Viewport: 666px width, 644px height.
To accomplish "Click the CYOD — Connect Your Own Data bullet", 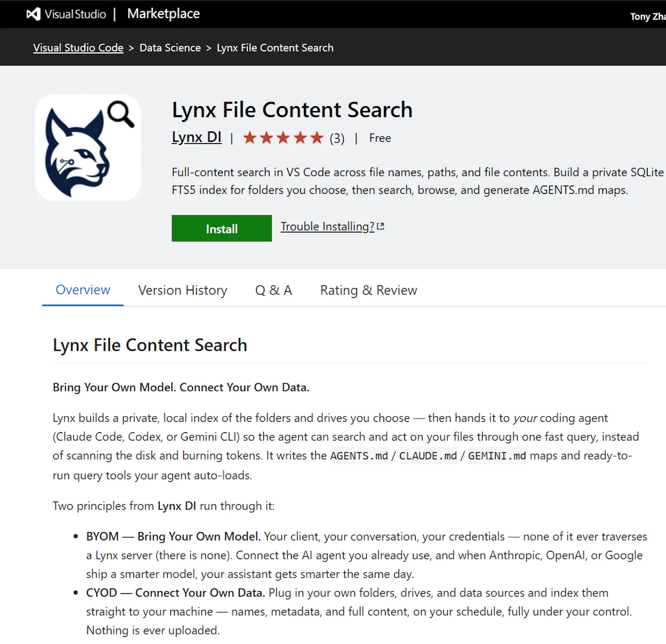I will click(x=359, y=611).
